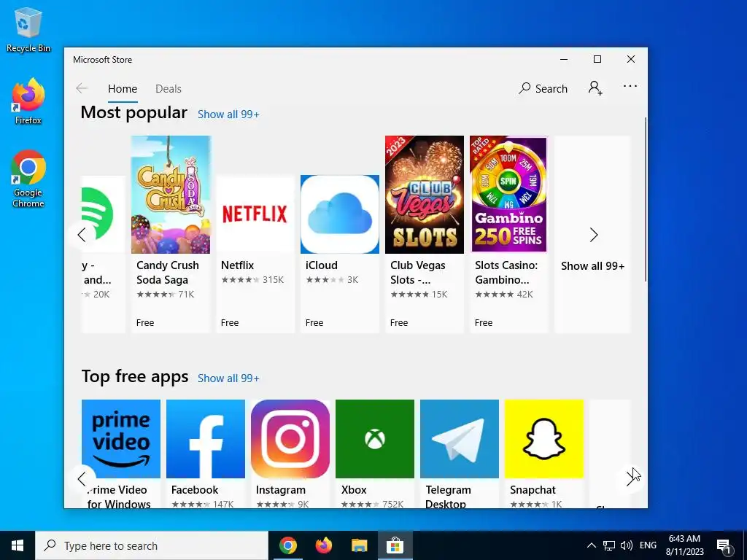Open Prime Video for Windows icon
This screenshot has height=560, width=747.
tap(121, 438)
